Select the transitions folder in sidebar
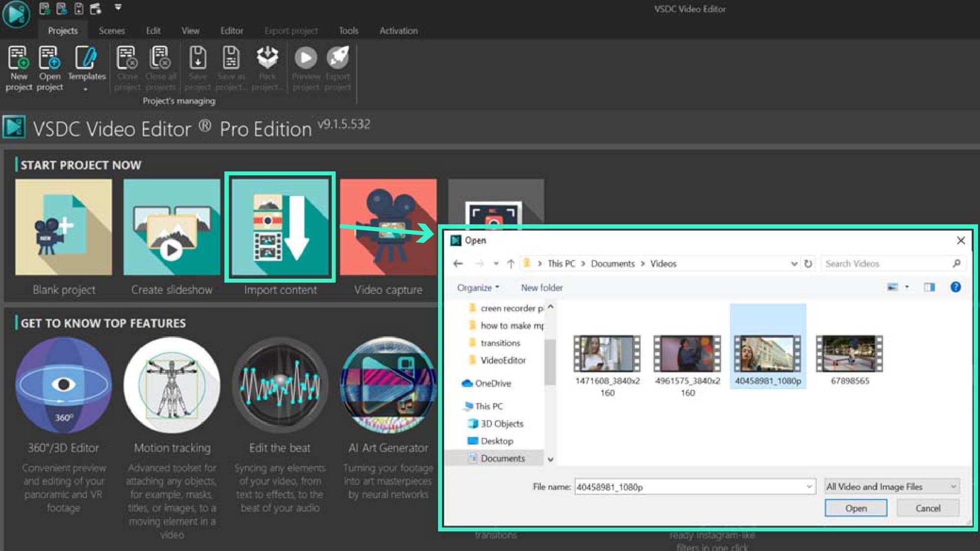Screen dimensions: 980x551 [494, 343]
